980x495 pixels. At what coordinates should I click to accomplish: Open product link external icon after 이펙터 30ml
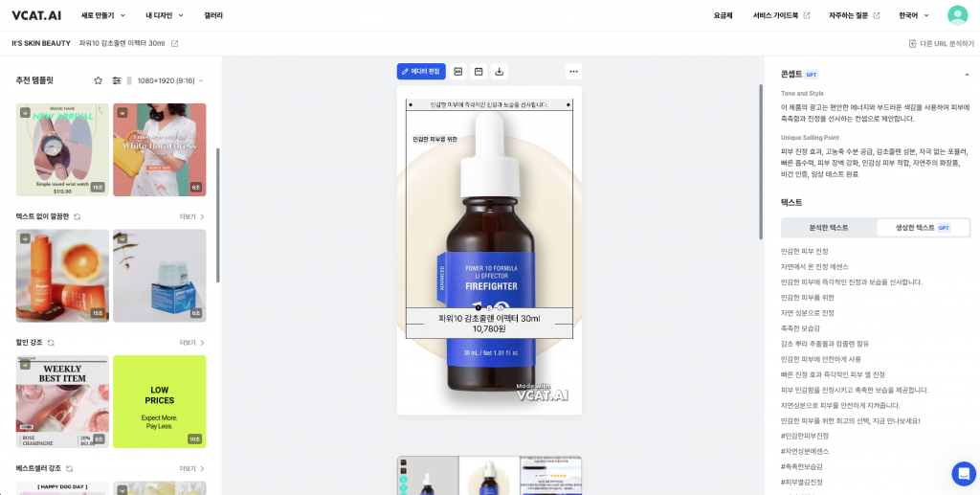click(x=175, y=44)
